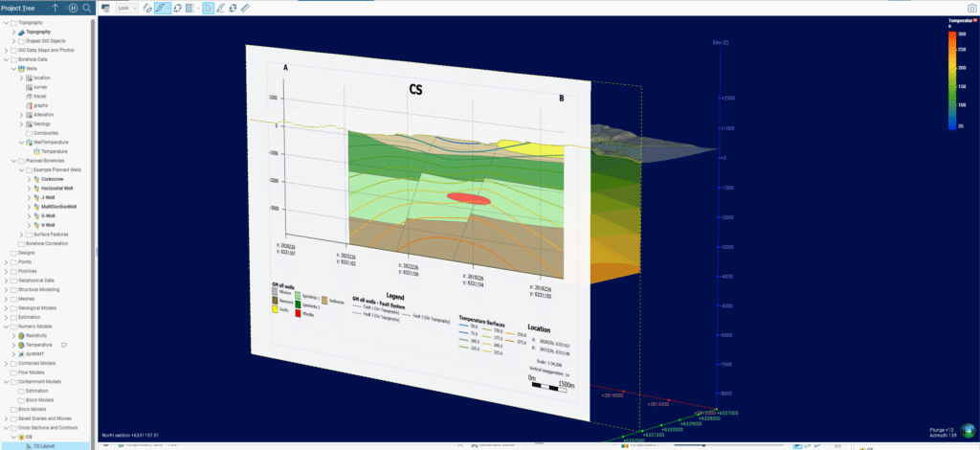This screenshot has height=450, width=980.
Task: Click the red temperature zone on cross section
Action: pyautogui.click(x=468, y=199)
